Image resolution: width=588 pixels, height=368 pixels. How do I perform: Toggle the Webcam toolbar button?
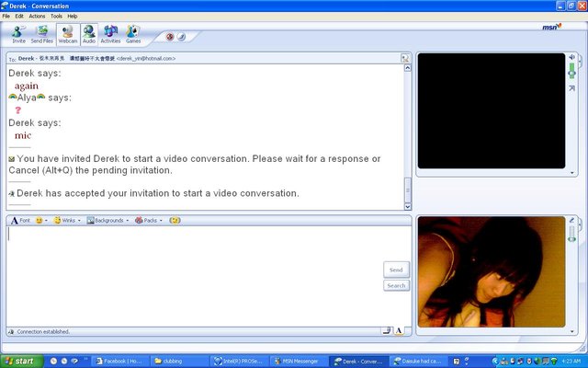[x=67, y=34]
